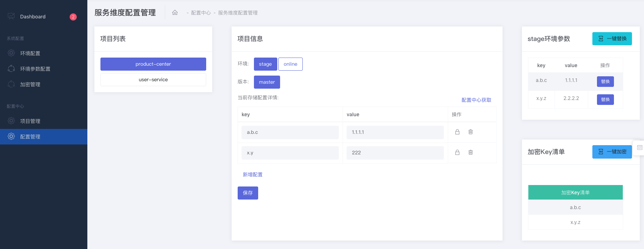Viewport: 644px width, 249px height.
Task: Click the Dashboard monitor icon in sidebar
Action: 11,16
